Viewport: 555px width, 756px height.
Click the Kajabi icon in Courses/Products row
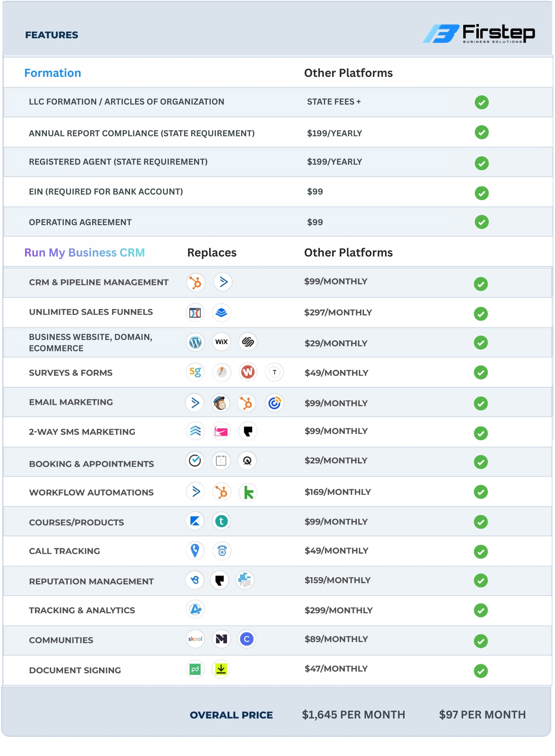(195, 521)
